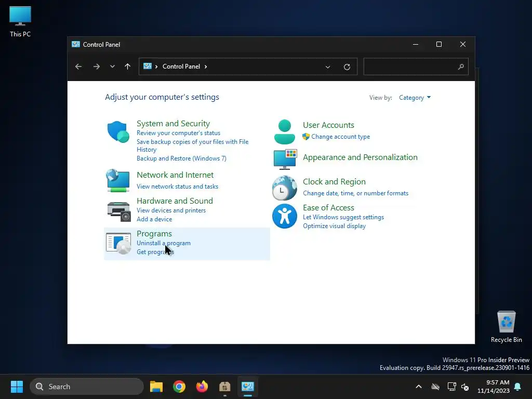Open Backup and Restore (Windows 7)
The height and width of the screenshot is (399, 532).
pos(181,158)
